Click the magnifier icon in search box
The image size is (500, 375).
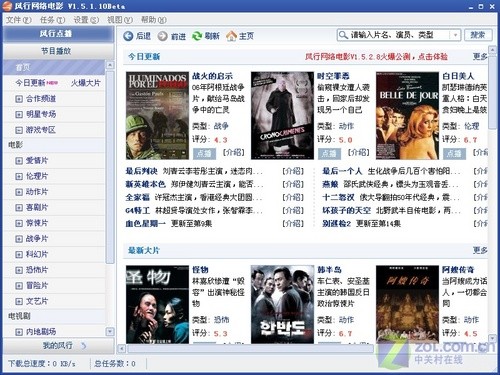[343, 35]
